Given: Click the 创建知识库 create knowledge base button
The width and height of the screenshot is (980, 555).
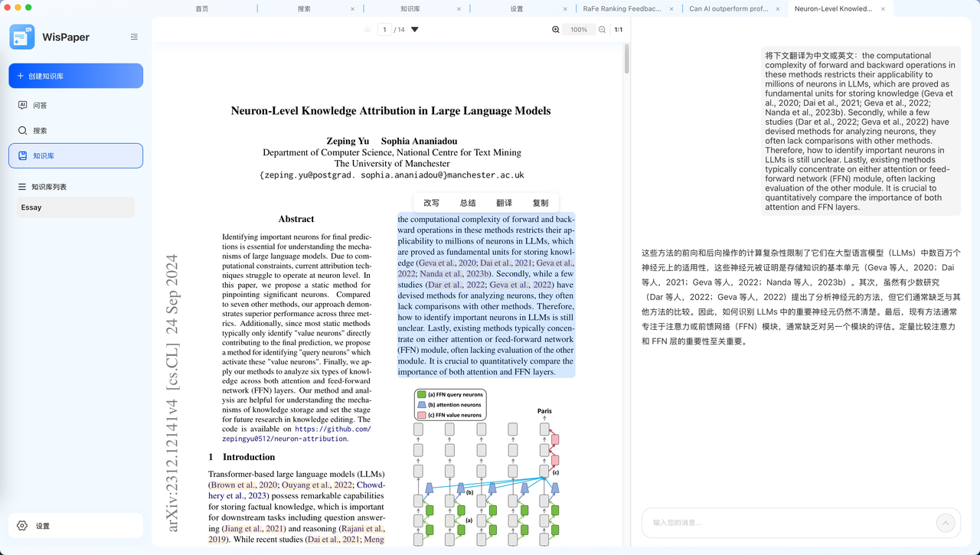Looking at the screenshot, I should [x=76, y=76].
